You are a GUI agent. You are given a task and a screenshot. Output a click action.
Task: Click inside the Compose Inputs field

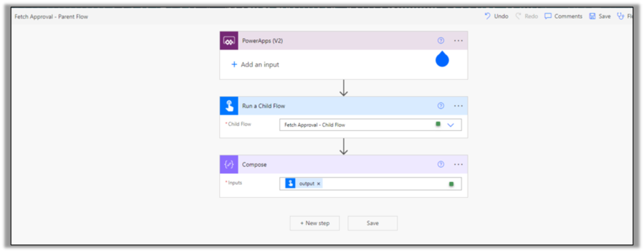tap(370, 184)
